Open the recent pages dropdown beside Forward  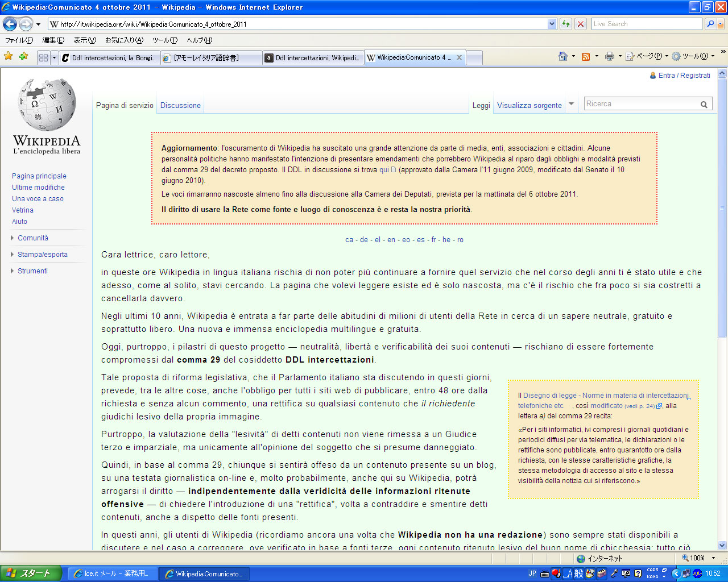point(38,24)
